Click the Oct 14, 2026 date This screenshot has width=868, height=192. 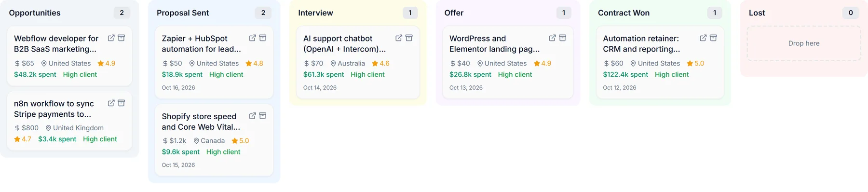320,88
